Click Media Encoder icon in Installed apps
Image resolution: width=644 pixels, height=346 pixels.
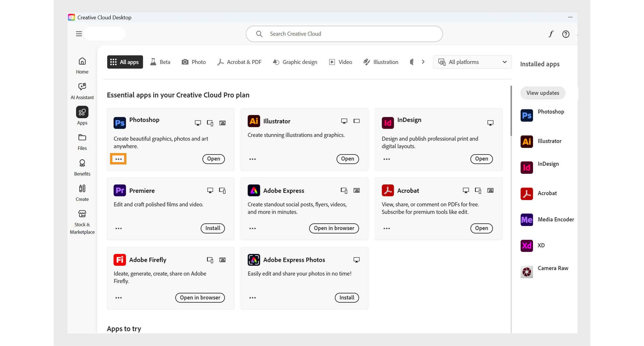527,220
